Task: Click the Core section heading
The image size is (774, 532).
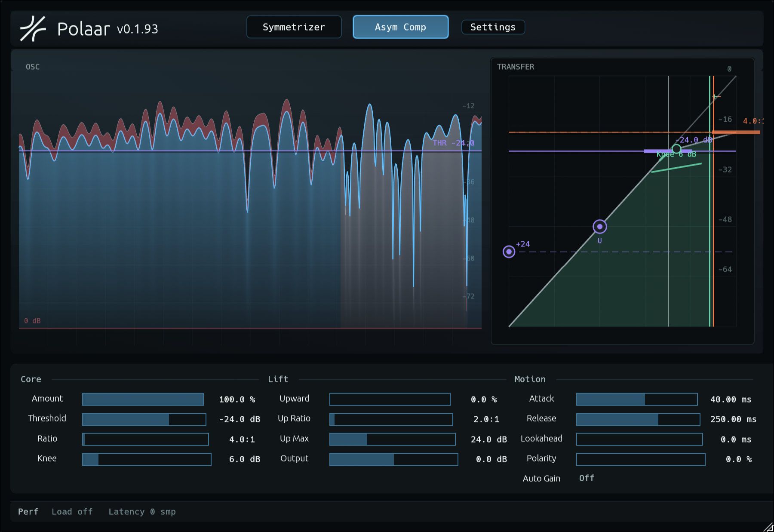Action: (x=31, y=379)
